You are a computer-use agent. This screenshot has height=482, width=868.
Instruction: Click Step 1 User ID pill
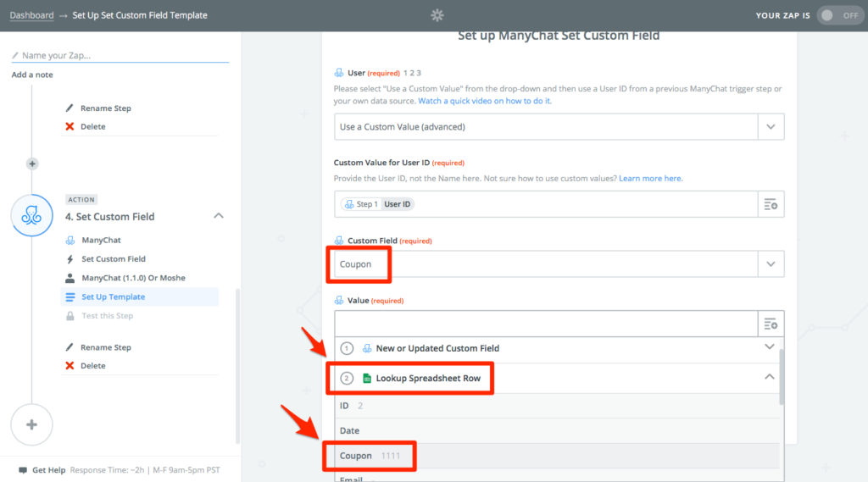378,204
